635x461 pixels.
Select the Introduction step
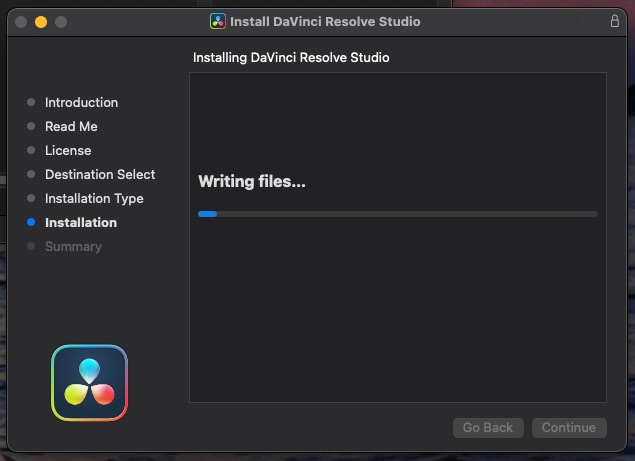pyautogui.click(x=81, y=102)
